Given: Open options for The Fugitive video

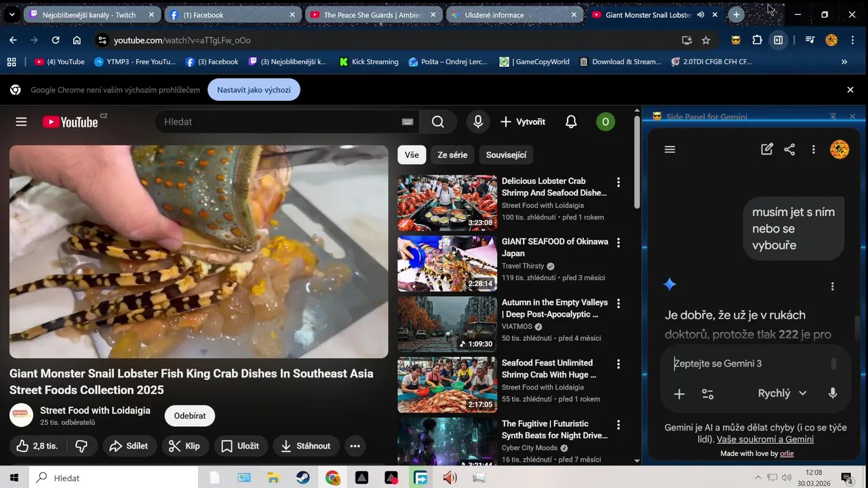Looking at the screenshot, I should 618,425.
